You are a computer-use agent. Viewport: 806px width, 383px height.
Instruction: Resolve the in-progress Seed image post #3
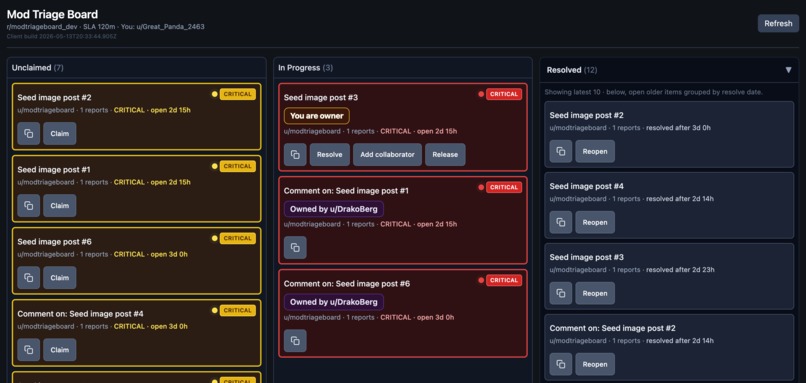tap(329, 155)
